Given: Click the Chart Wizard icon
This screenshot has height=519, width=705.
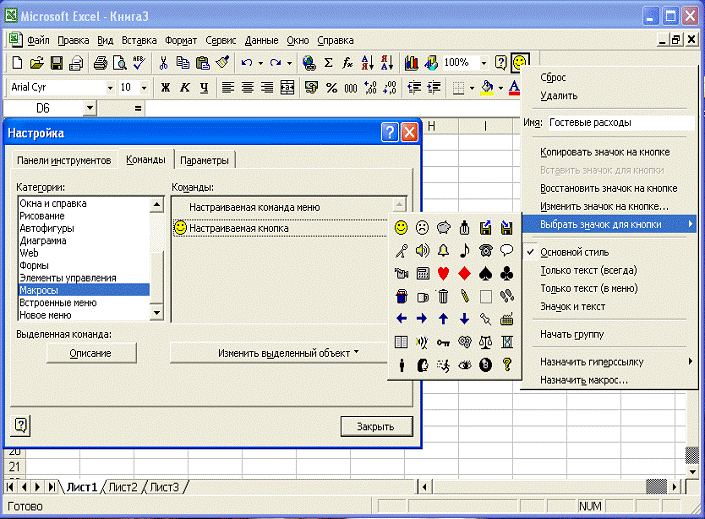Looking at the screenshot, I should pos(411,63).
